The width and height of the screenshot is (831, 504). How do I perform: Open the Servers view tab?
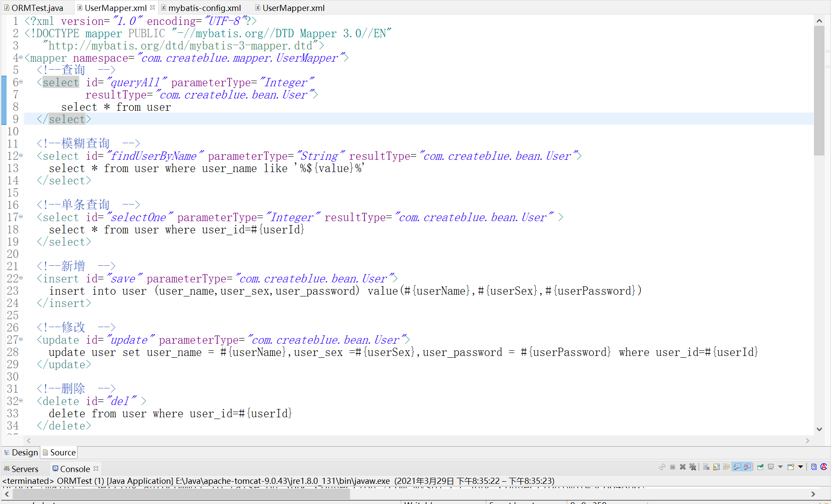pos(25,469)
